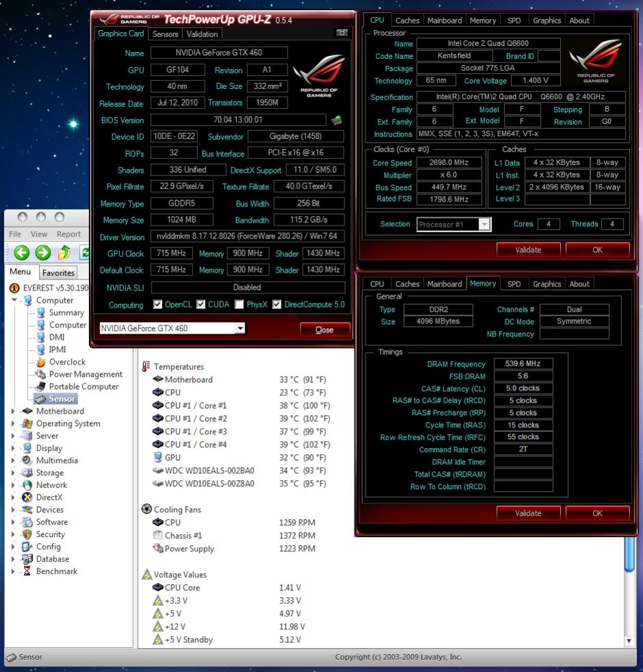Click the Storage drive icon in tree

(27, 473)
